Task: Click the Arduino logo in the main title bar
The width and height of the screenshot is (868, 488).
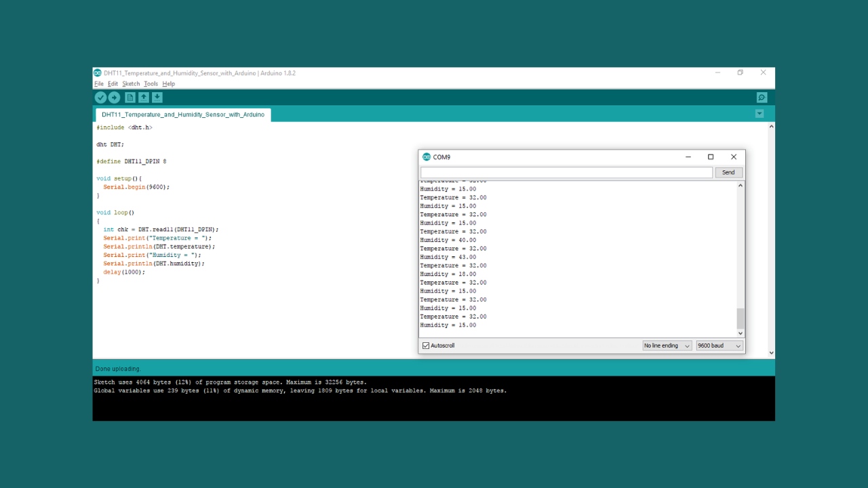Action: [x=98, y=73]
